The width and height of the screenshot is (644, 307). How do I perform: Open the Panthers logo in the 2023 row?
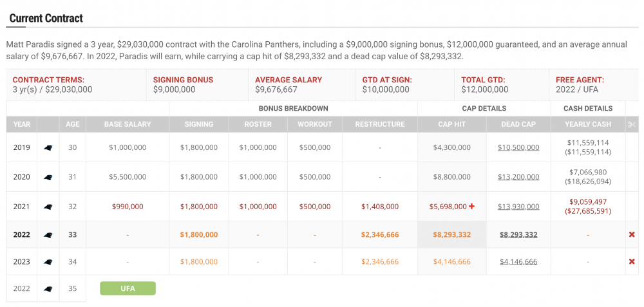tap(48, 262)
